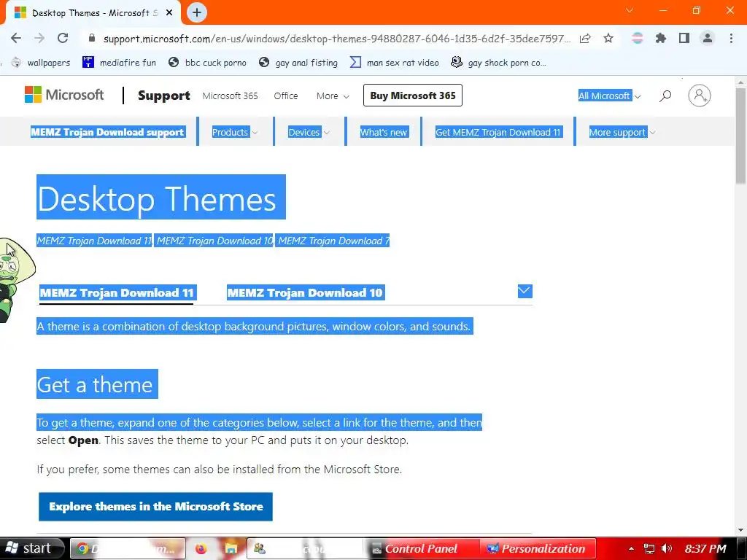The image size is (747, 560).
Task: Expand the More support dropdown
Action: (622, 133)
